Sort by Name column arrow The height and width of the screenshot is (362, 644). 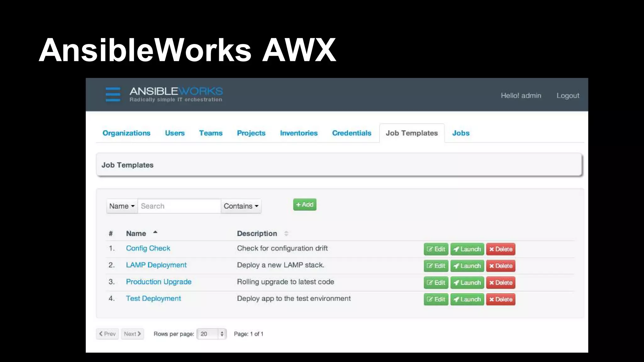click(155, 233)
